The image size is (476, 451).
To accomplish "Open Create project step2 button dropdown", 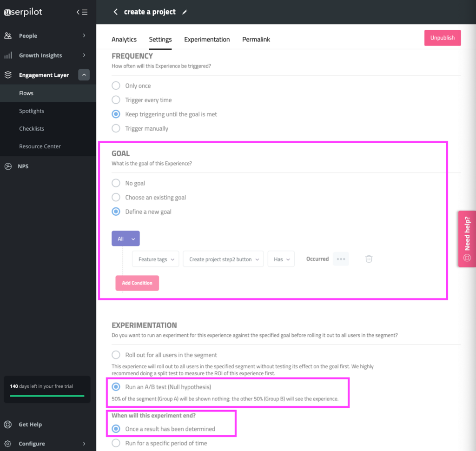I will point(224,259).
